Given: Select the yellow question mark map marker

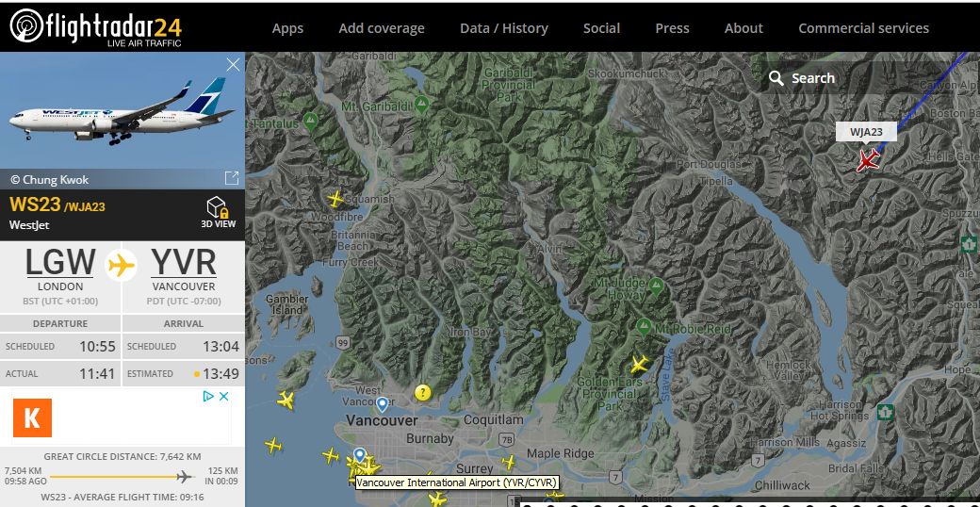Looking at the screenshot, I should coord(423,393).
